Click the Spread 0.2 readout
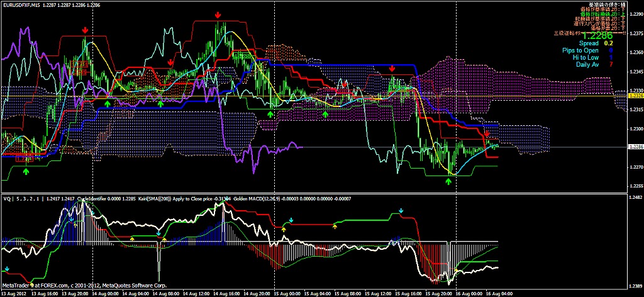 (x=595, y=43)
